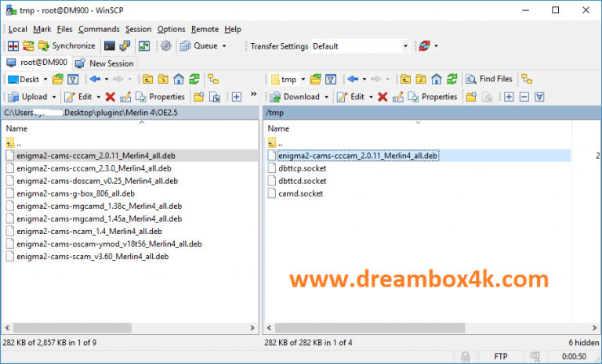Click the local panel home directory icon
This screenshot has height=364, width=602.
tap(179, 79)
